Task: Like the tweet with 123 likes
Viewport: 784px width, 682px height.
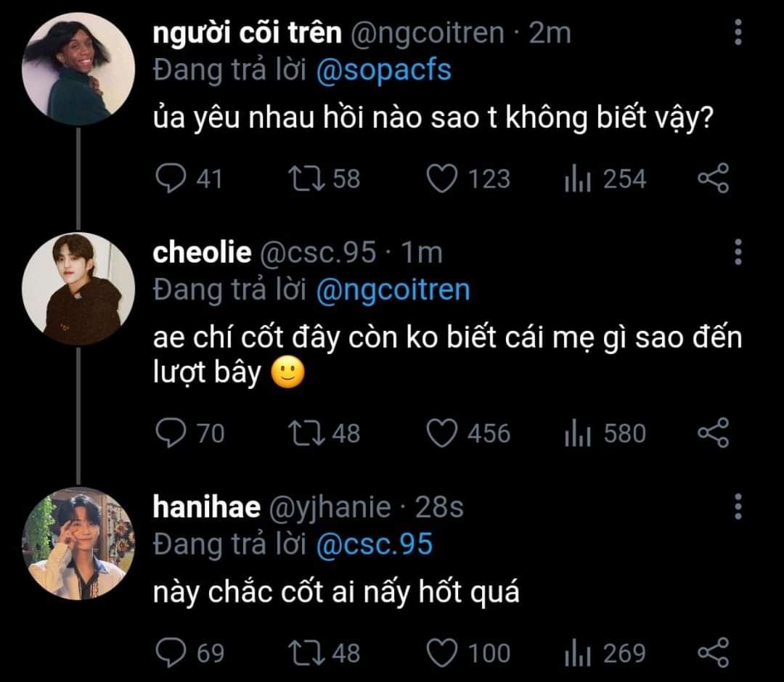Action: [x=441, y=178]
